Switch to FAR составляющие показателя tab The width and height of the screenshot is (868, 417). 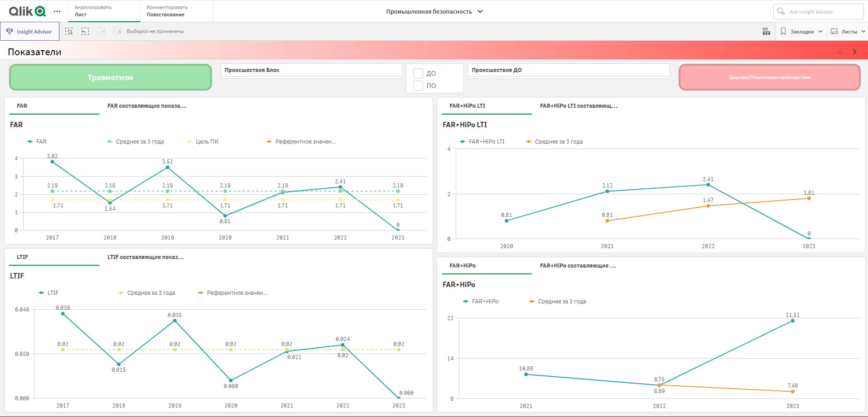pyautogui.click(x=146, y=106)
